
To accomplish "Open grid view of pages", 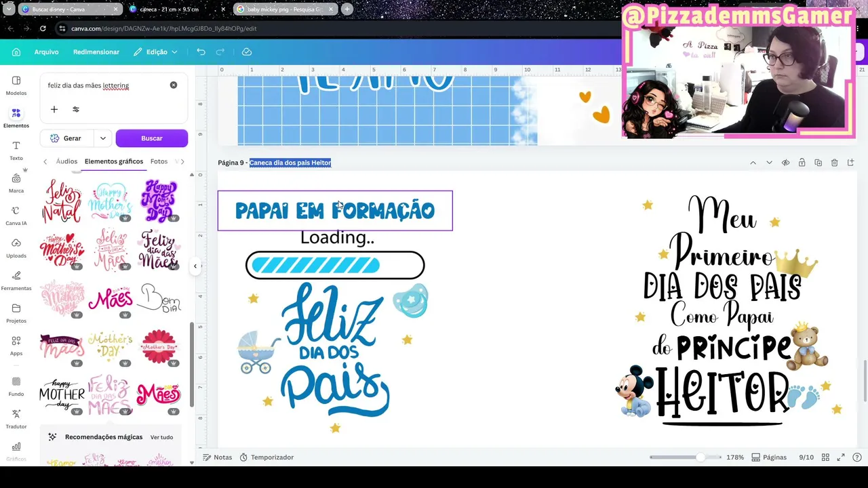I will tap(826, 457).
